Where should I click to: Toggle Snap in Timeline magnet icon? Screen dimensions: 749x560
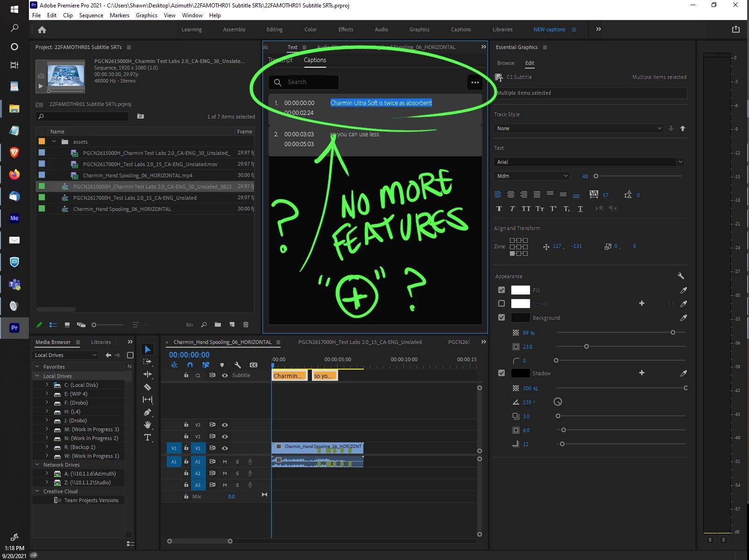[x=190, y=365]
